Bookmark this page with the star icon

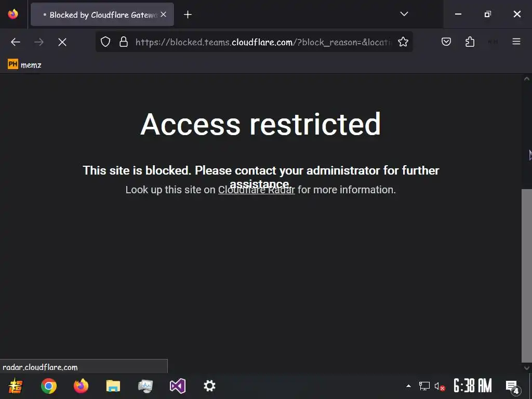tap(403, 42)
